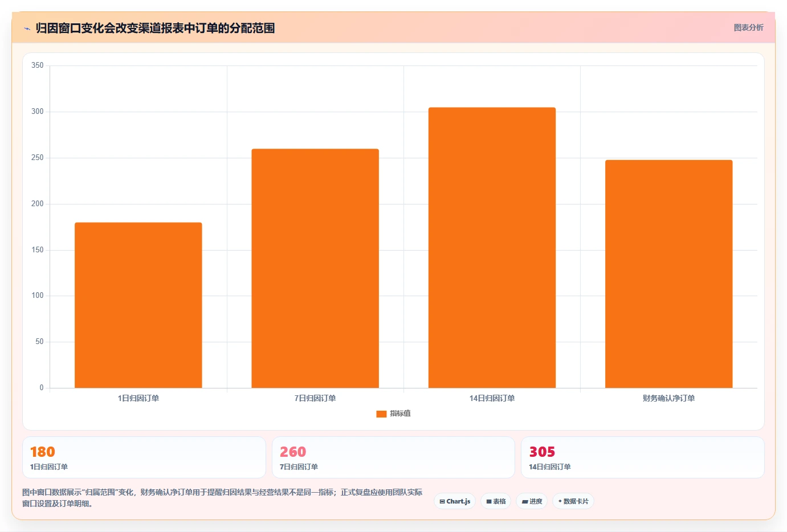Click the 表格 tag chip
Viewport: 787px width, 532px height.
point(496,501)
